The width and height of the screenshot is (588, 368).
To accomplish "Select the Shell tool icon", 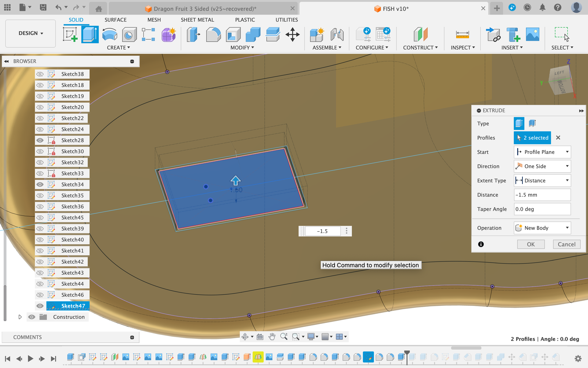I will pyautogui.click(x=233, y=34).
